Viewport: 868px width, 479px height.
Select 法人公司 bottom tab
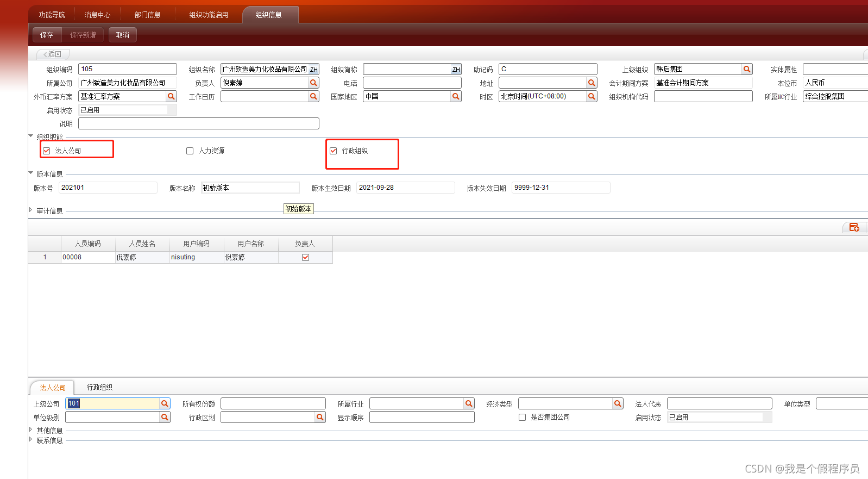coord(53,388)
